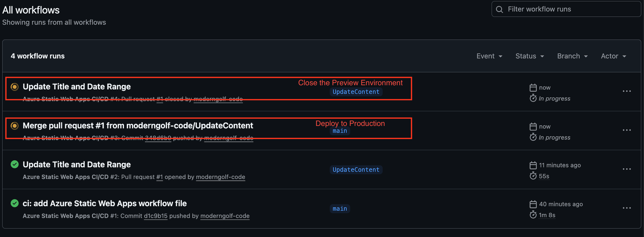Click commit d1c9b15 link
The height and width of the screenshot is (237, 644).
156,216
